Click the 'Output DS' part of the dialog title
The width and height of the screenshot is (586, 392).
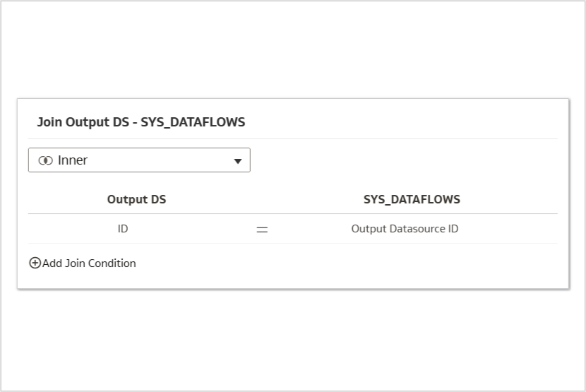tap(99, 122)
